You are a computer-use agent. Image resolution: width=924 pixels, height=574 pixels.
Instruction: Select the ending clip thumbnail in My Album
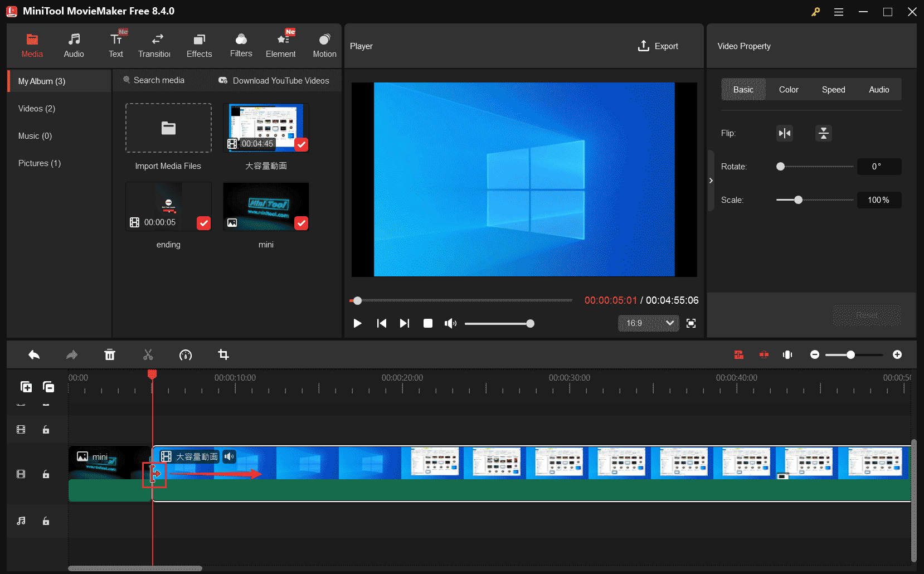tap(168, 206)
